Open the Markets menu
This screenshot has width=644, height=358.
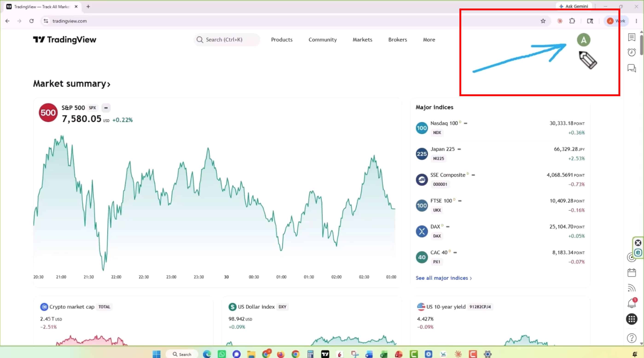[x=362, y=40]
